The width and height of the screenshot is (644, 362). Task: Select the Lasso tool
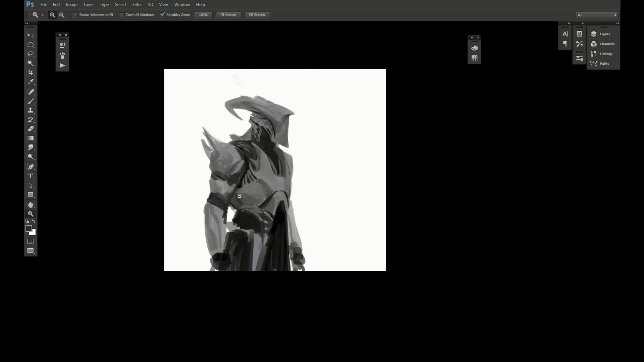coord(31,54)
